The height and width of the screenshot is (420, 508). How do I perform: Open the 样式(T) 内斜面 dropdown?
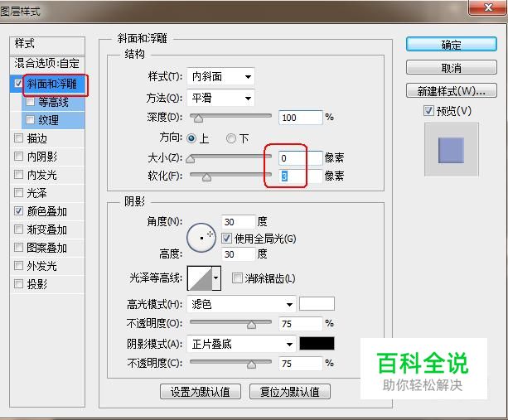pyautogui.click(x=220, y=77)
